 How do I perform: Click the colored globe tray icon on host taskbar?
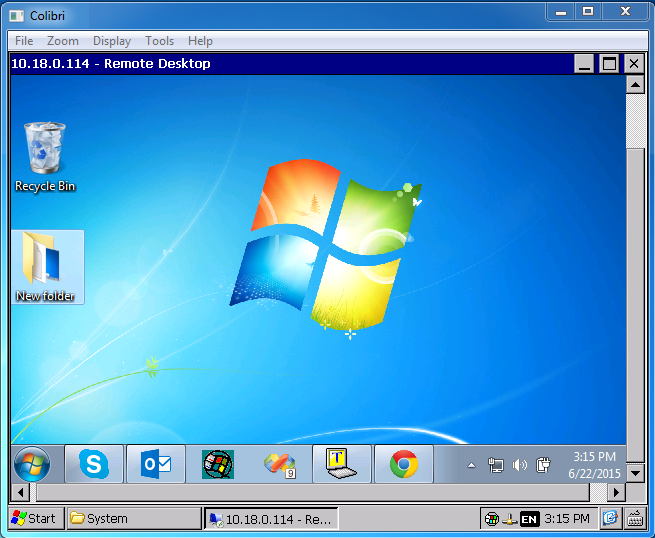click(492, 519)
